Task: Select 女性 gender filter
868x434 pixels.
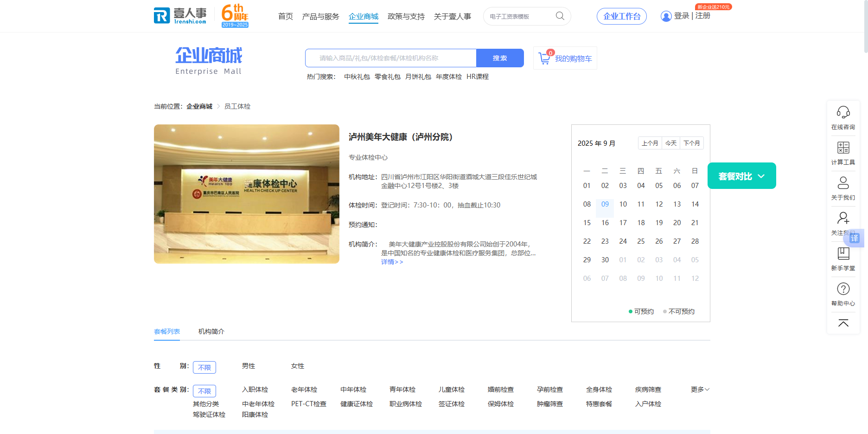Action: 298,366
